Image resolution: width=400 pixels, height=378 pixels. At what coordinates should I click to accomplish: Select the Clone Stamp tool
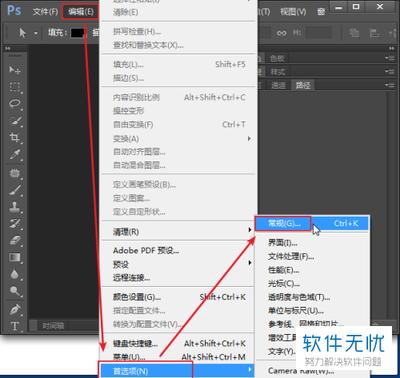click(x=15, y=207)
